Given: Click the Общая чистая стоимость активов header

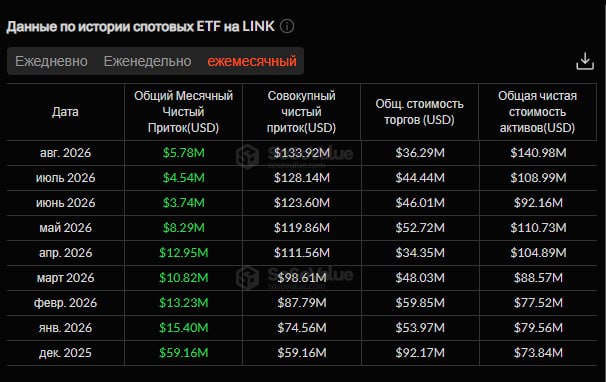Looking at the screenshot, I should [538, 112].
